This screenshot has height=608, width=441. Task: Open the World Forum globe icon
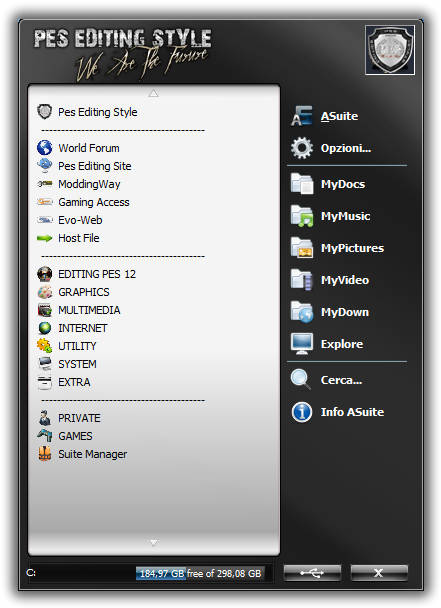tap(45, 148)
